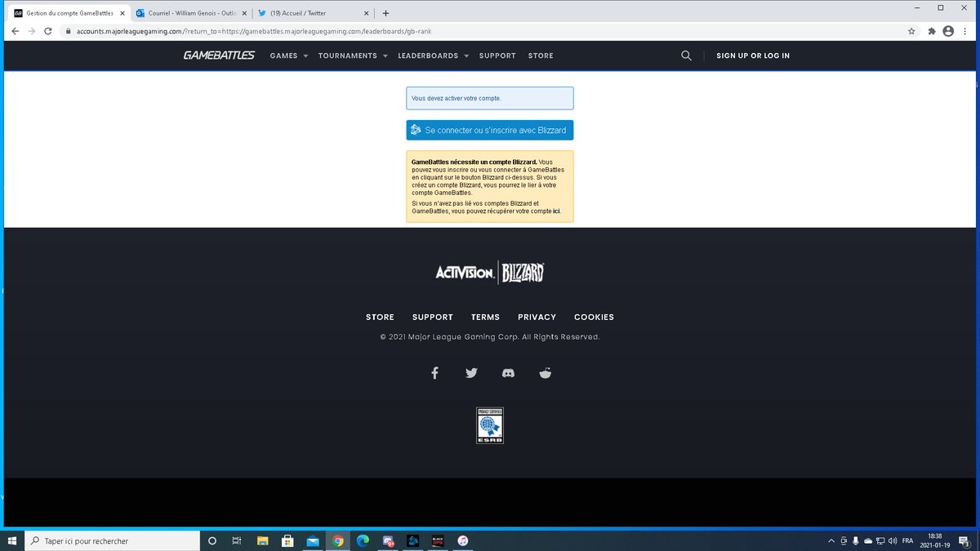The width and height of the screenshot is (980, 551).
Task: Open notification center icon
Action: 964,540
